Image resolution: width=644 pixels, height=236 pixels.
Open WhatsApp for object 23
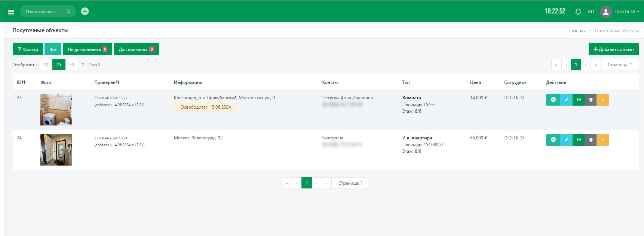(x=579, y=100)
